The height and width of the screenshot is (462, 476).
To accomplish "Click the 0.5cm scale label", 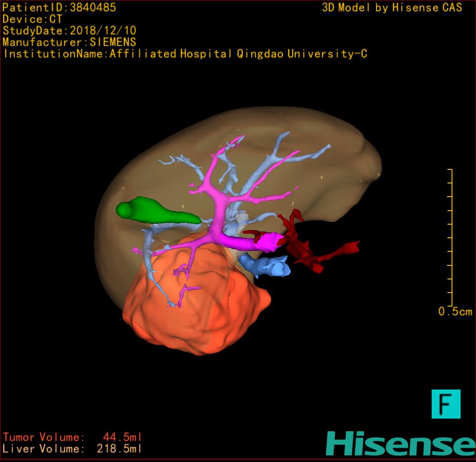I will tap(455, 312).
